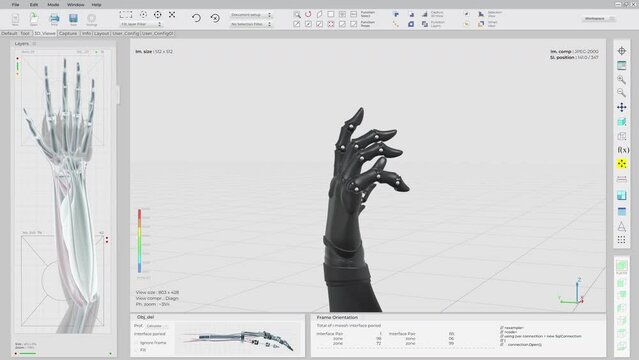The image size is (639, 360).
Task: Click the zoom in magnifier in right sidebar
Action: pos(621,80)
